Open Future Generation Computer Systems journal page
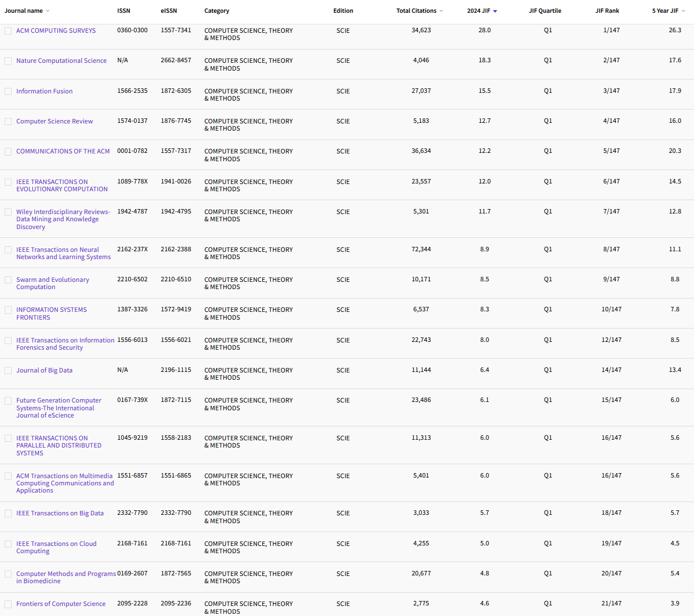Image resolution: width=694 pixels, height=616 pixels. (59, 408)
